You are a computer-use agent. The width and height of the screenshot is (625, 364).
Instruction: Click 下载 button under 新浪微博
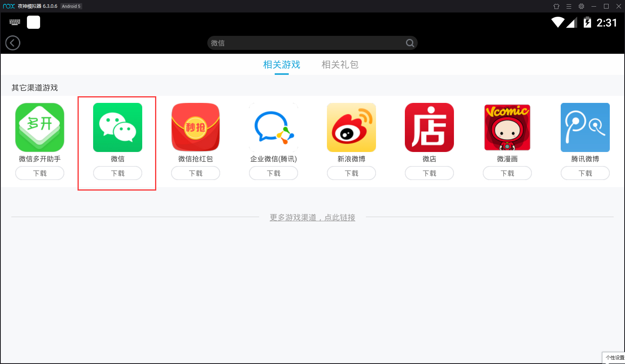pos(351,173)
